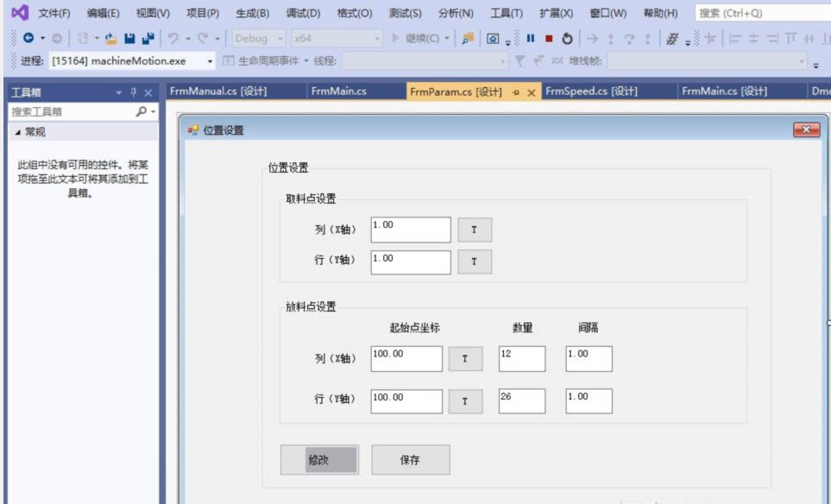Switch to FrmSpeed.cs [设计] tab
This screenshot has height=504, width=831.
click(x=591, y=91)
